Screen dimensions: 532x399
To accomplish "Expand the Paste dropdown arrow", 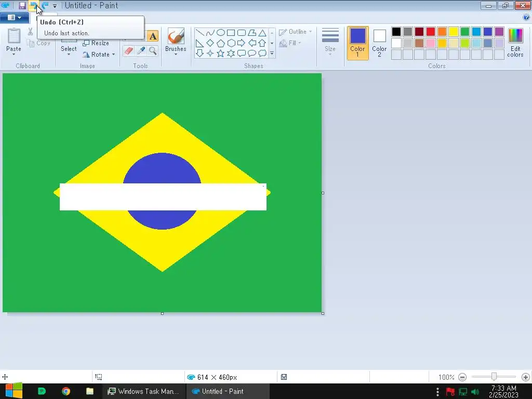I will [x=14, y=54].
